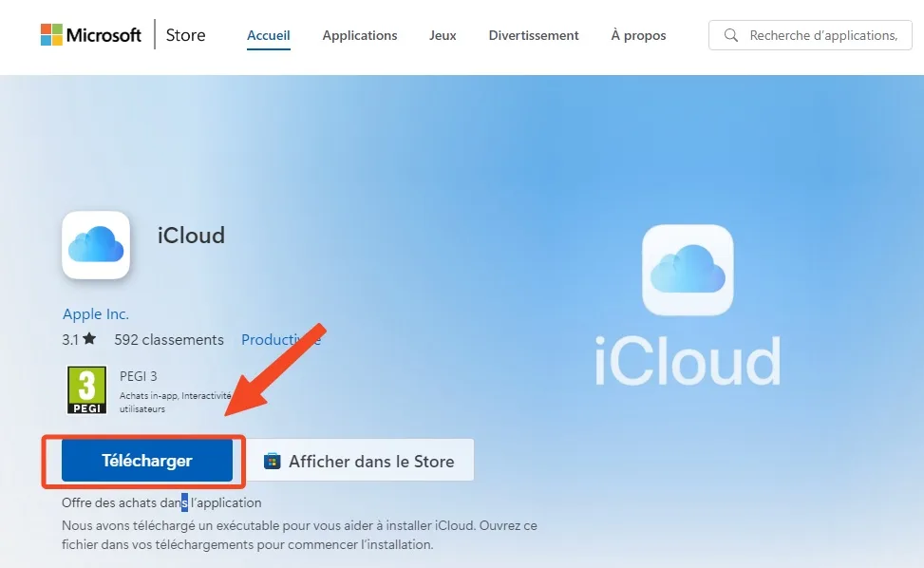Image resolution: width=924 pixels, height=568 pixels.
Task: Click the 'Afficher dans le Store' button
Action: click(x=356, y=460)
